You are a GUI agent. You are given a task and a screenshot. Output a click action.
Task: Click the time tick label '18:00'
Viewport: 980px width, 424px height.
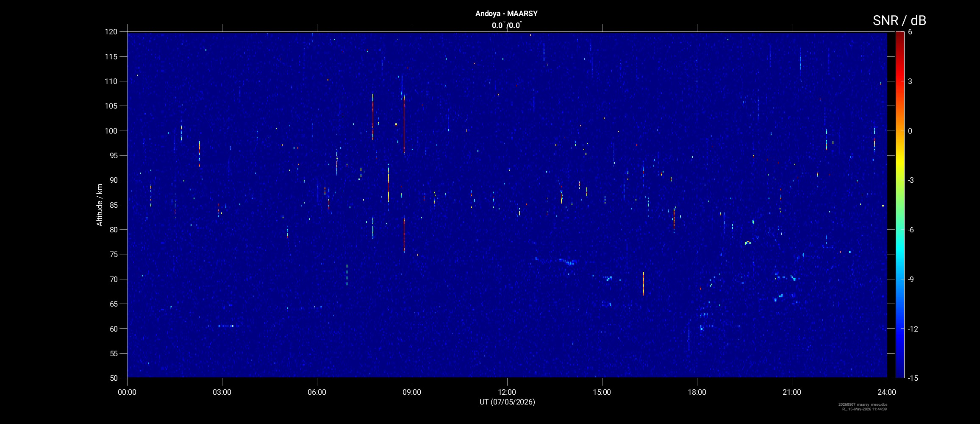[x=697, y=392]
